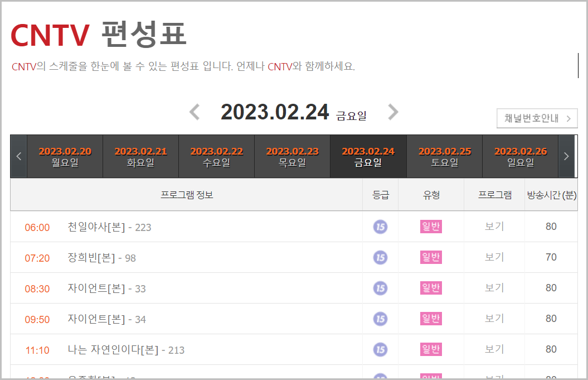
Task: Go to next day using large right arrow
Action: tap(392, 112)
